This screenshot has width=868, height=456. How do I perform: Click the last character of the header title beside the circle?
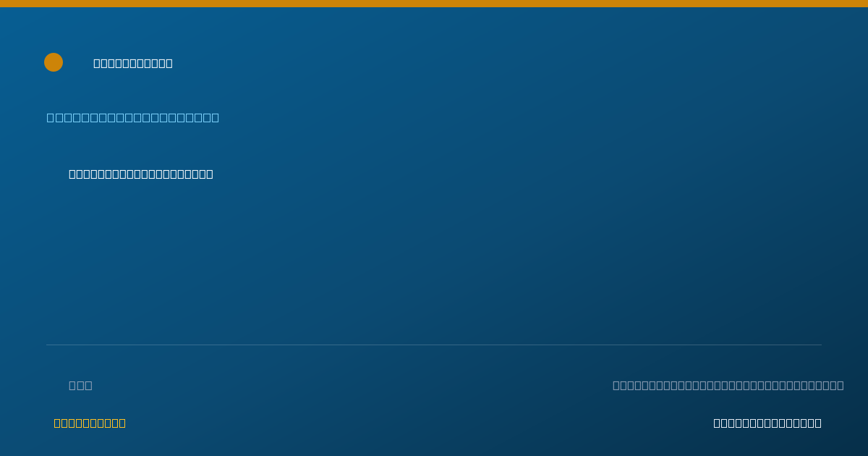coord(169,63)
